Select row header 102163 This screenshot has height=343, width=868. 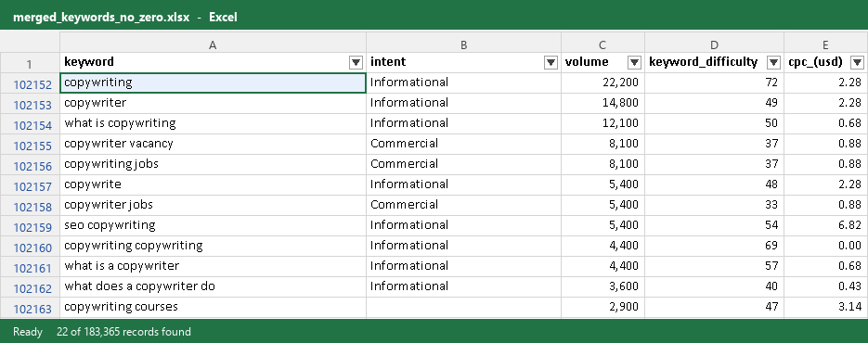pyautogui.click(x=30, y=308)
